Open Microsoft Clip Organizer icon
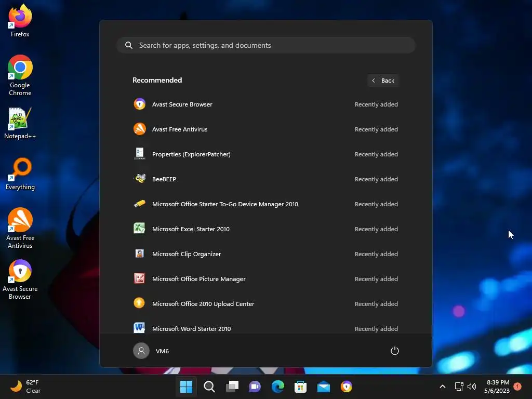The height and width of the screenshot is (399, 532). tap(139, 254)
